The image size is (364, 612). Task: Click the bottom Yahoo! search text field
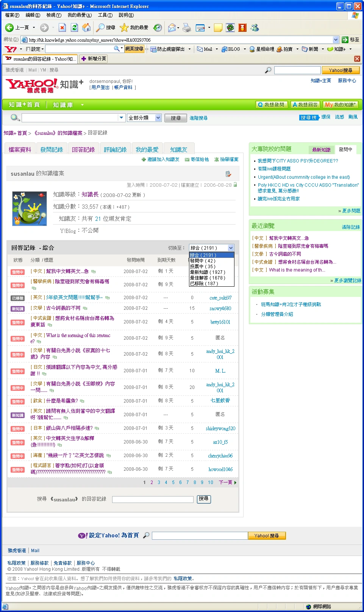(200, 535)
